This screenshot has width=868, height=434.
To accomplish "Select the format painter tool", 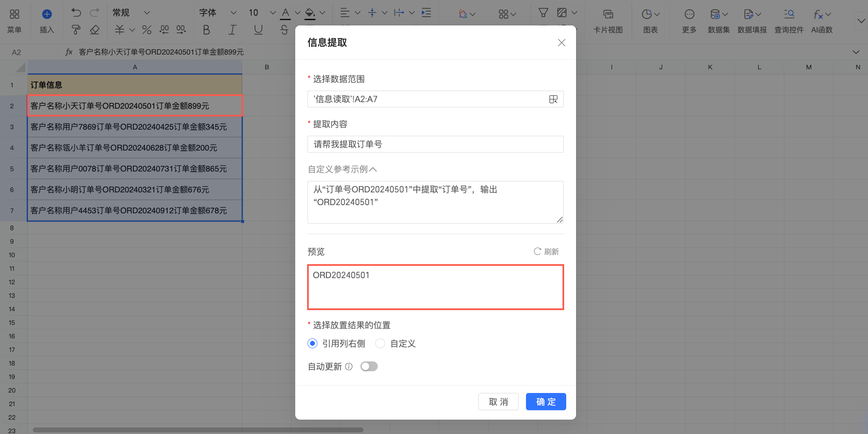I will tap(76, 30).
